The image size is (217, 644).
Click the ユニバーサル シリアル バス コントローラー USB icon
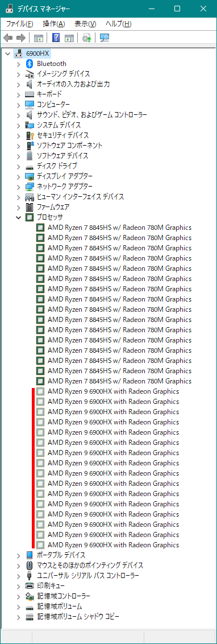pos(30,576)
